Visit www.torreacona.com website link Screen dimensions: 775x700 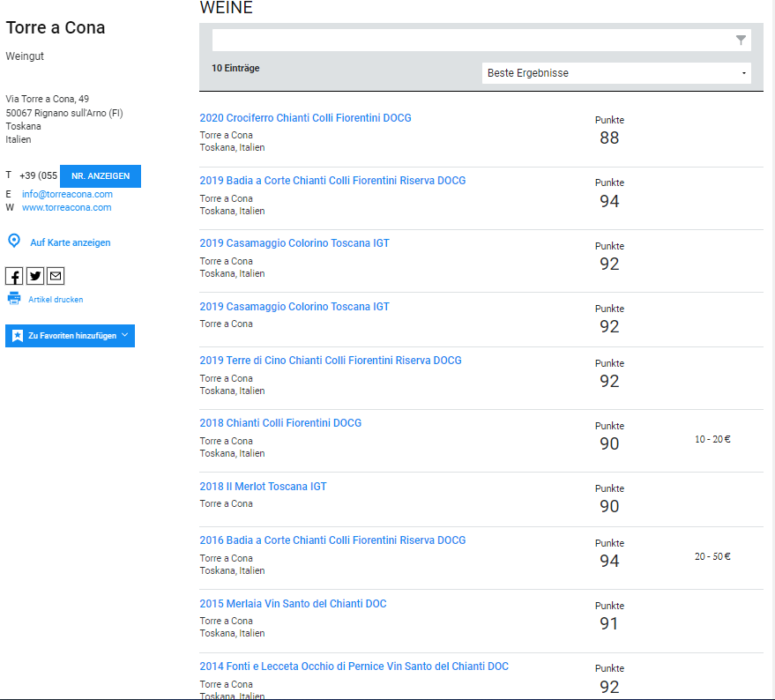(x=67, y=208)
